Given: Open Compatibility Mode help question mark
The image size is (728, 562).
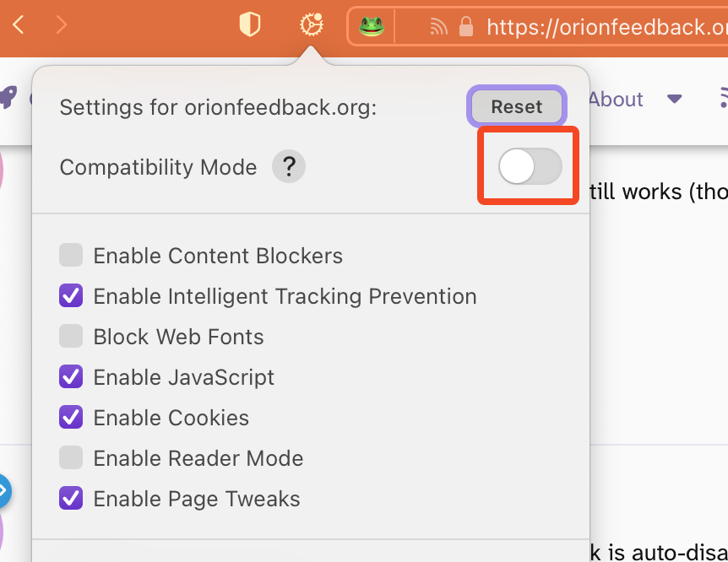Looking at the screenshot, I should [x=288, y=167].
